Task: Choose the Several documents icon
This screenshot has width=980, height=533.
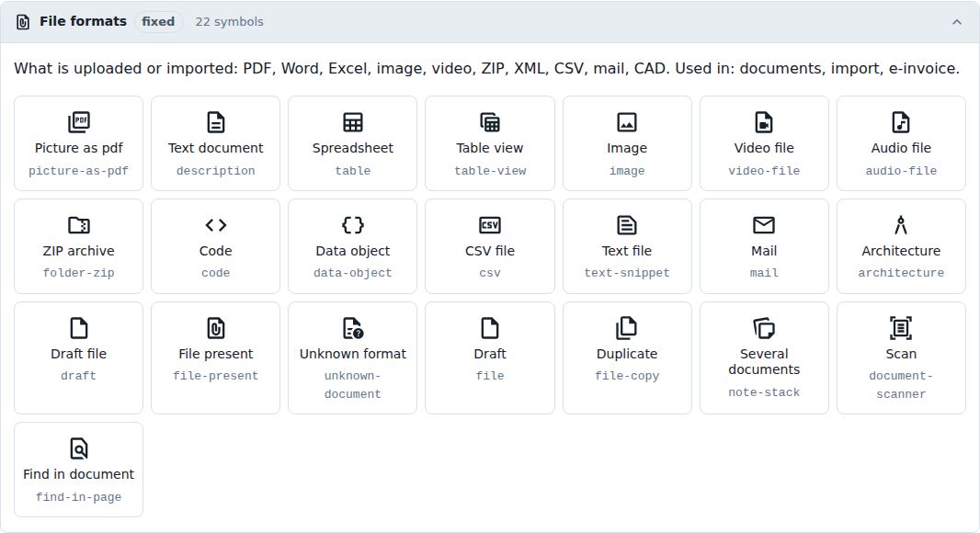Action: point(764,327)
